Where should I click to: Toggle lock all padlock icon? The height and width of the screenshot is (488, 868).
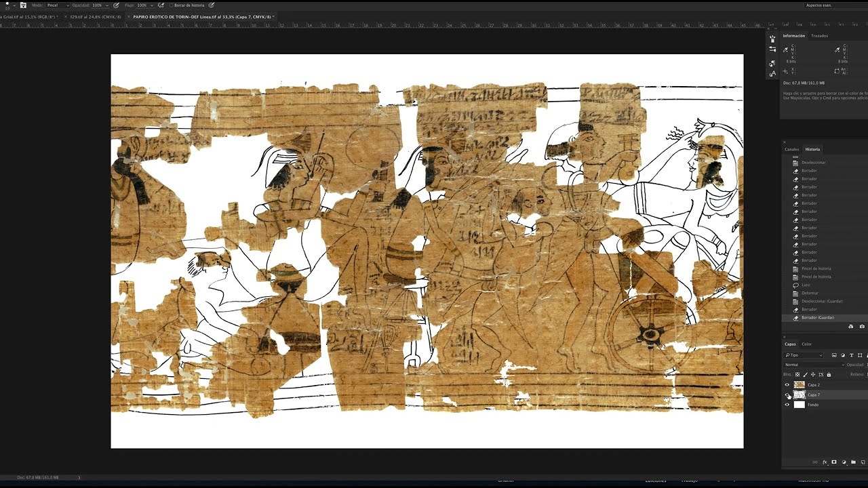[x=829, y=375]
